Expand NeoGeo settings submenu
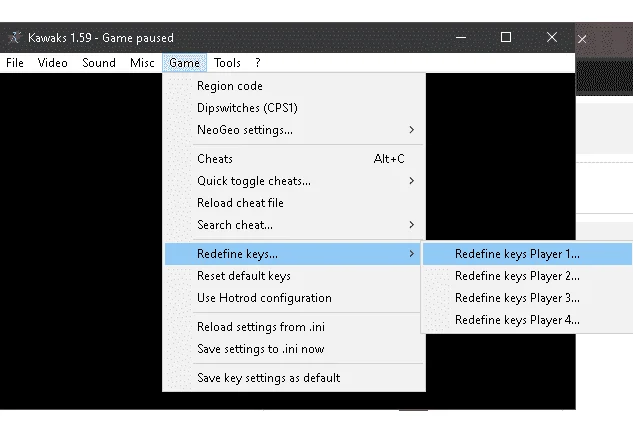 click(294, 130)
